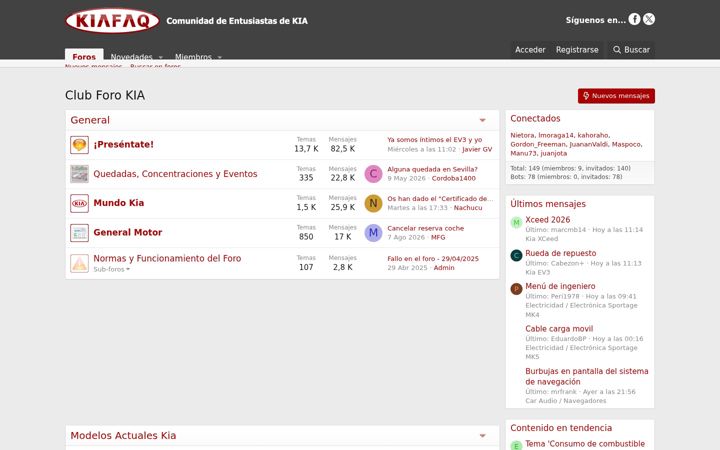Open the Facebook follow icon
Image resolution: width=720 pixels, height=450 pixels.
tap(634, 19)
